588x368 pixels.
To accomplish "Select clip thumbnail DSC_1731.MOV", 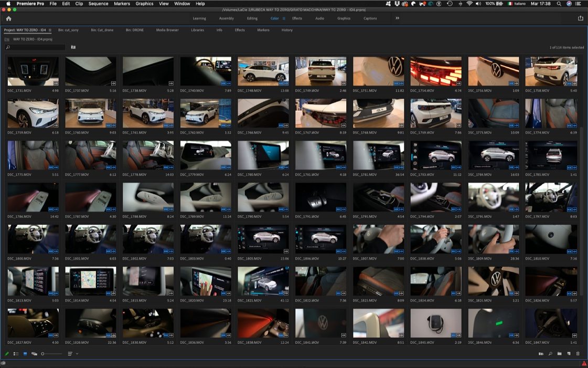I will pyautogui.click(x=33, y=71).
